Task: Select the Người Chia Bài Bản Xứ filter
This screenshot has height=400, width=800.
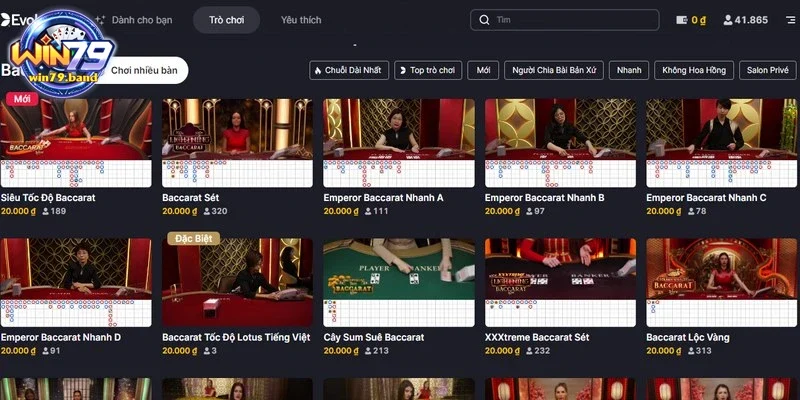Action: (x=555, y=71)
